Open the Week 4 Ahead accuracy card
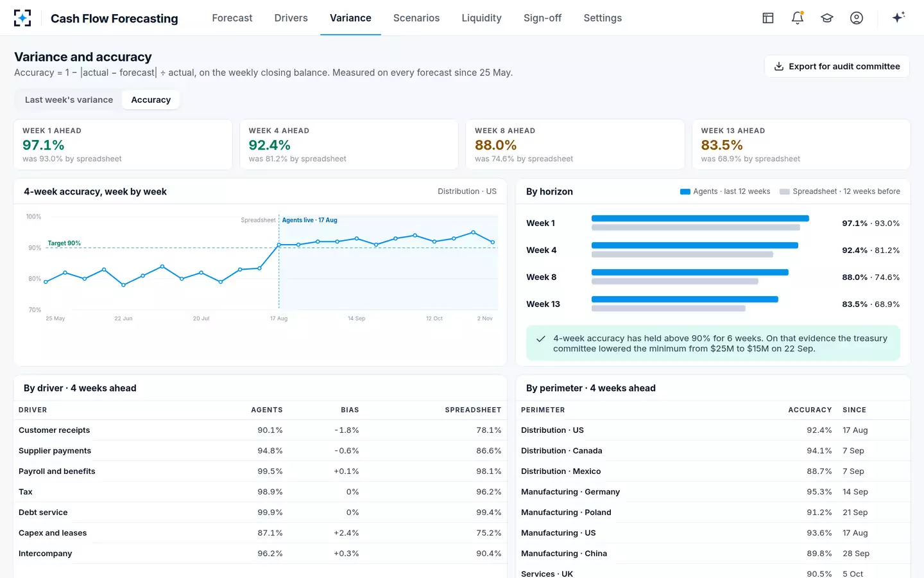Screen dimensions: 924x578 (349, 144)
